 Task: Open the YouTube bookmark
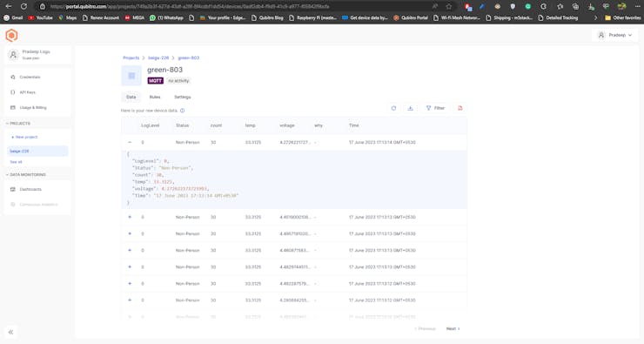pos(40,18)
